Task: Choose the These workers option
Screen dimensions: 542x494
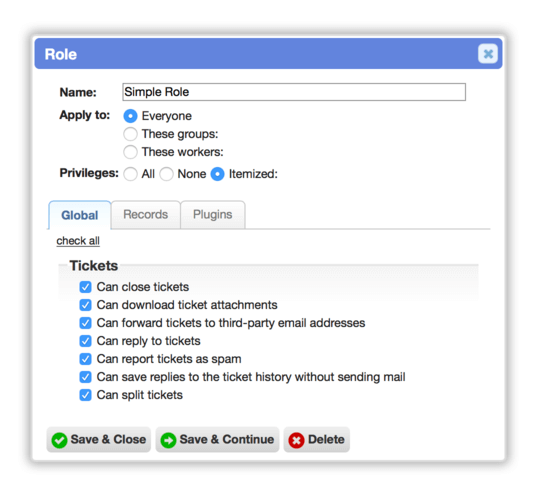Action: 130,152
